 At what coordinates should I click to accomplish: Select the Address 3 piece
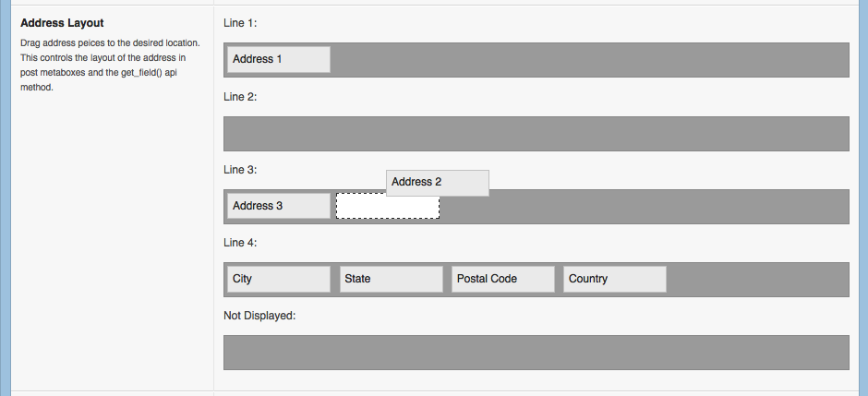point(279,206)
